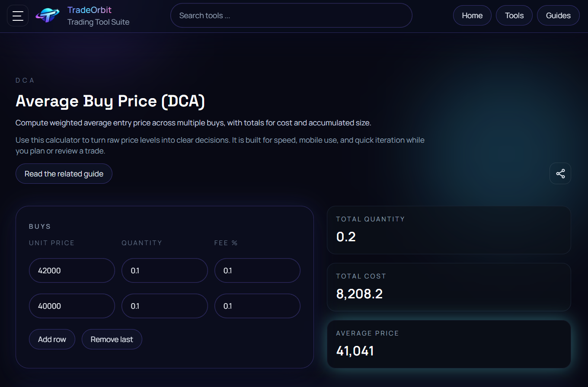Click the TradeOrbit rocket logo

click(48, 15)
